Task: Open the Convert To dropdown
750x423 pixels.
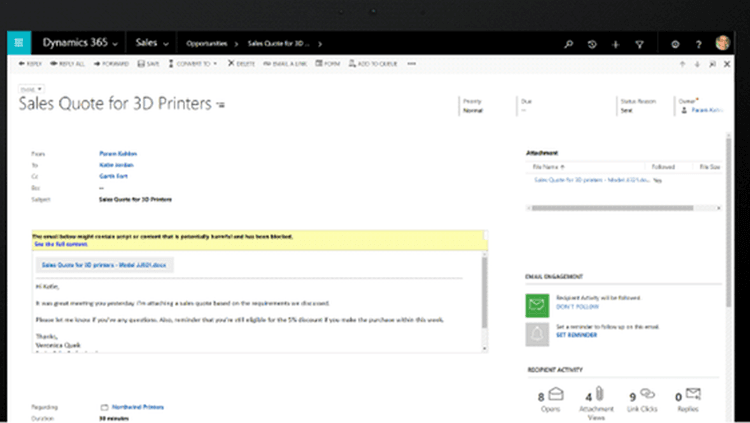Action: [x=198, y=64]
